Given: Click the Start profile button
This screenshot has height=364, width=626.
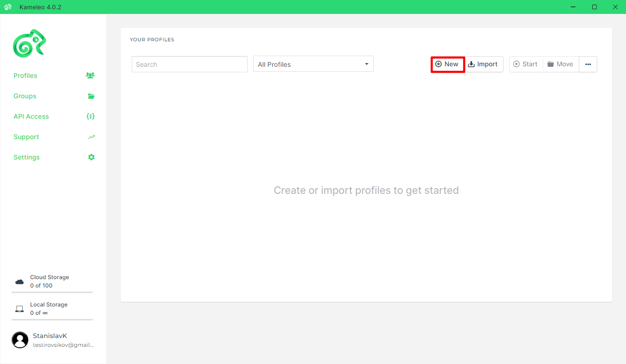Looking at the screenshot, I should click(526, 64).
